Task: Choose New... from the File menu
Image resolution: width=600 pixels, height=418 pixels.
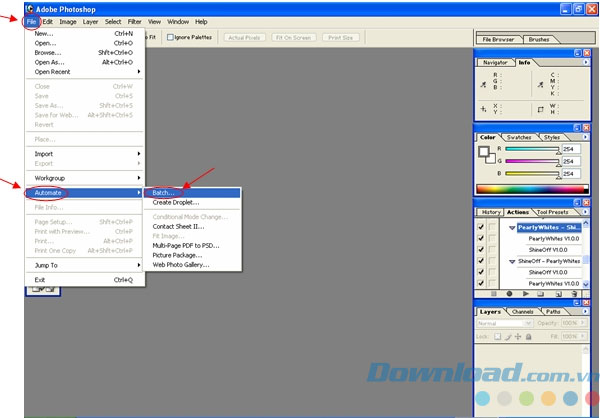Action: pyautogui.click(x=85, y=33)
